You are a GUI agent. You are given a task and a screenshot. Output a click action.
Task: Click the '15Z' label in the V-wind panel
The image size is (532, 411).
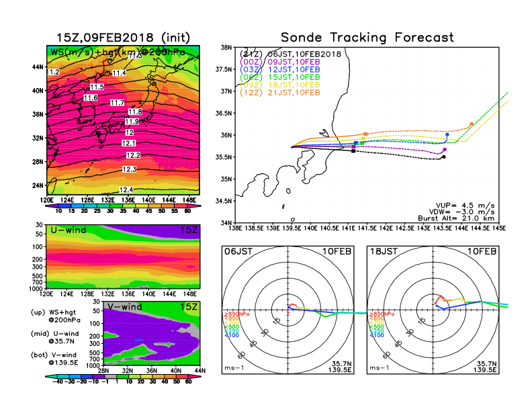pyautogui.click(x=188, y=307)
